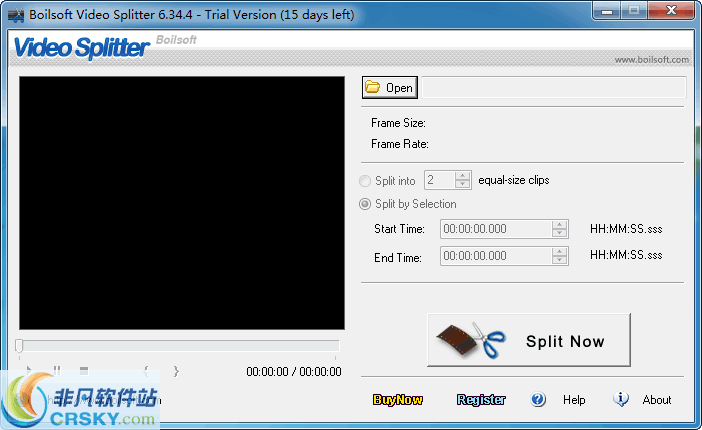Click the About text label
The image size is (702, 430).
[x=657, y=400]
